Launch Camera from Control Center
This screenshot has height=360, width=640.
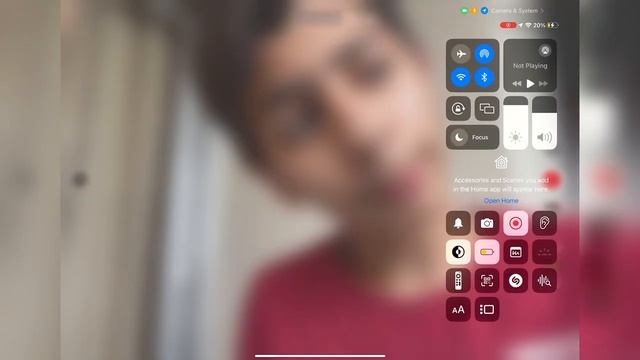(487, 223)
